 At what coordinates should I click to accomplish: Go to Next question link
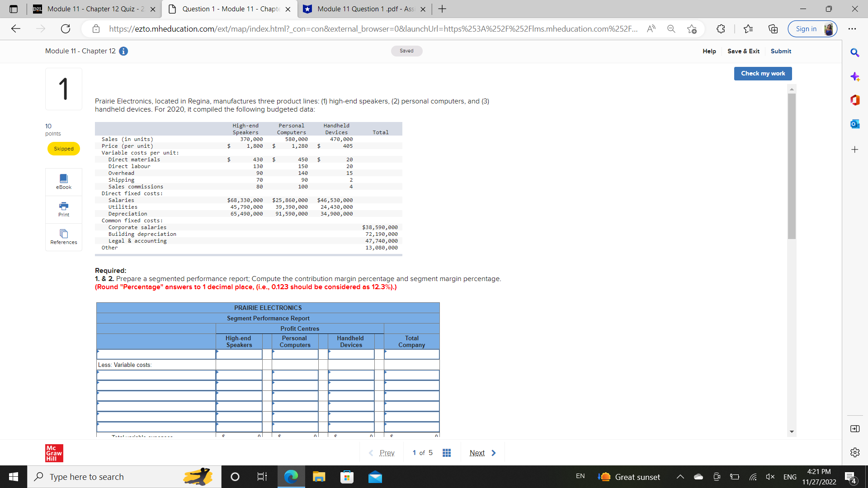click(x=482, y=453)
